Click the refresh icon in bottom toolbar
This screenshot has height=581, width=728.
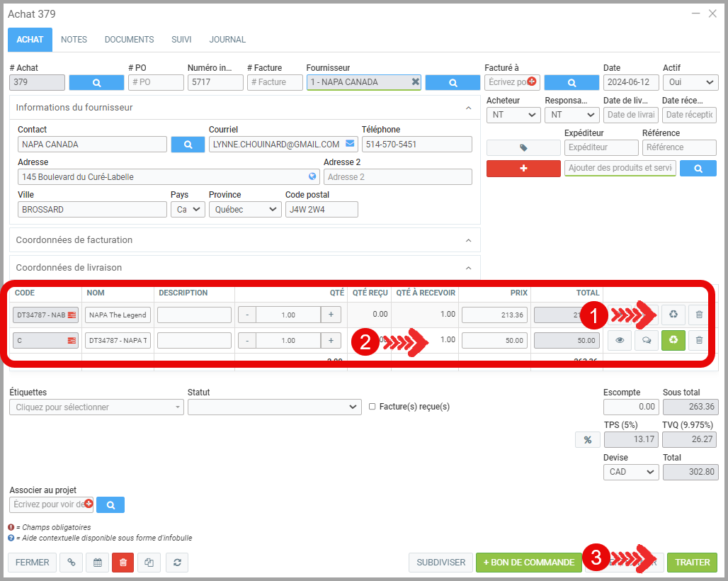pos(177,563)
